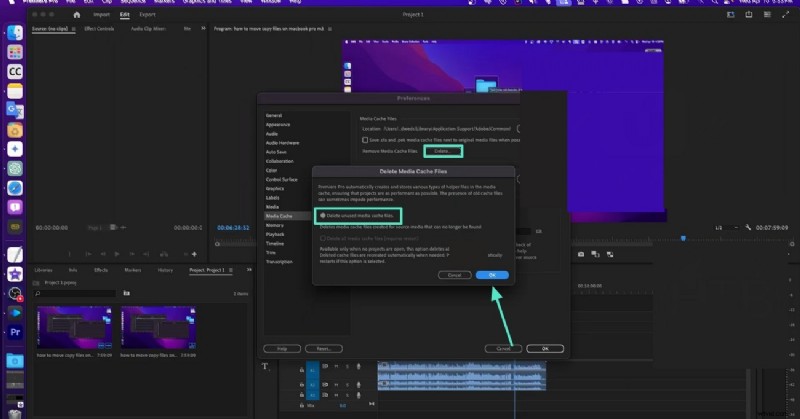Screen dimensions: 800x419
Task: Open Notes app in the Dock
Action: click(15, 91)
